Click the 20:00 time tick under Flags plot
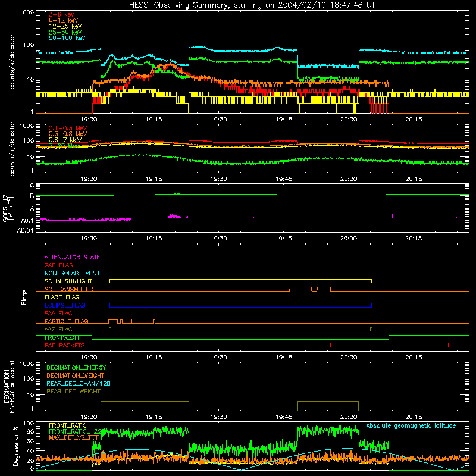The image size is (476, 476). pos(349,358)
